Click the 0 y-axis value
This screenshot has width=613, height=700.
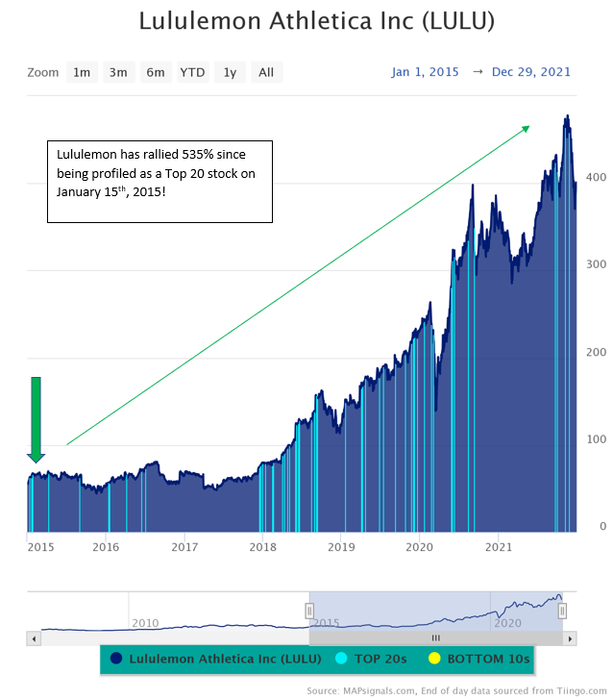[602, 526]
